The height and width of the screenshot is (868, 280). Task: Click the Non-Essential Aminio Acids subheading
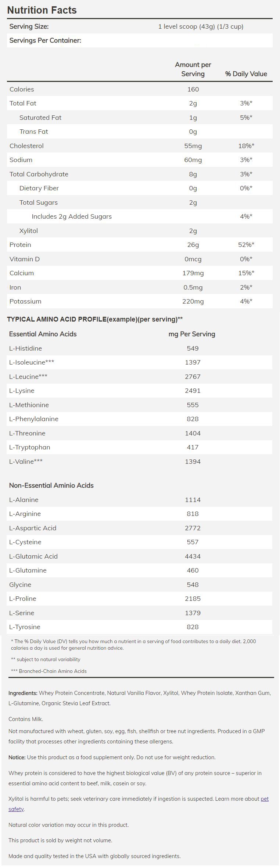51,485
